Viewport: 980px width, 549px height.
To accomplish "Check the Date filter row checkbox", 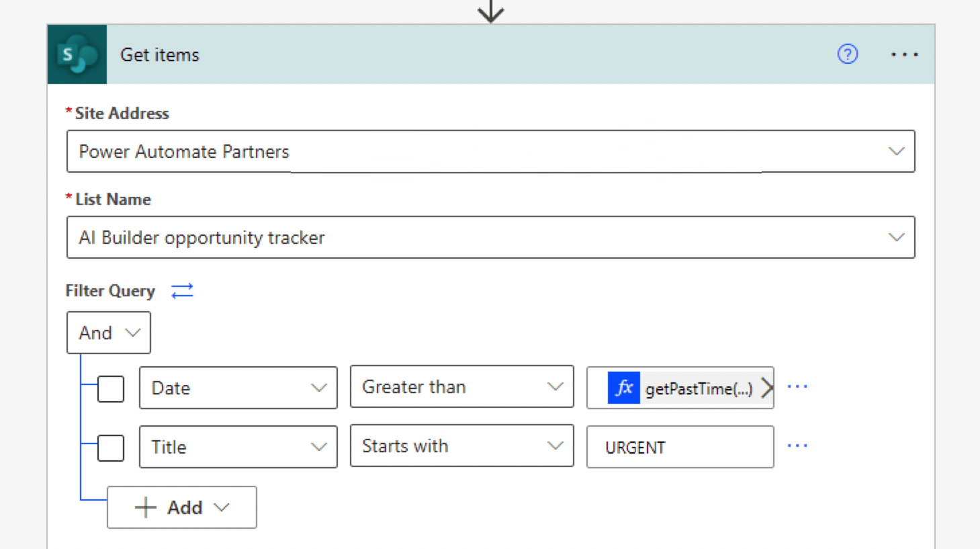I will pos(111,388).
